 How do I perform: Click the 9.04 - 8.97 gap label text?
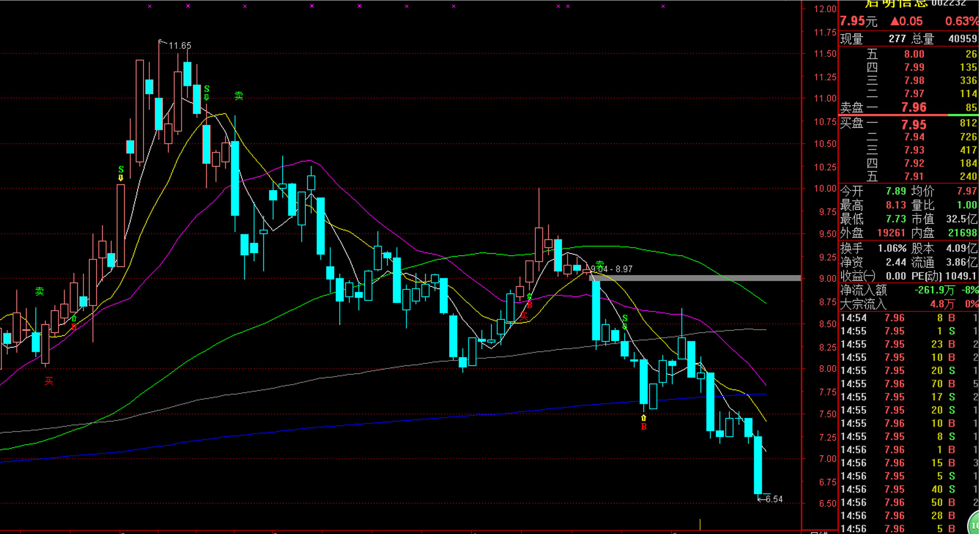click(x=612, y=269)
